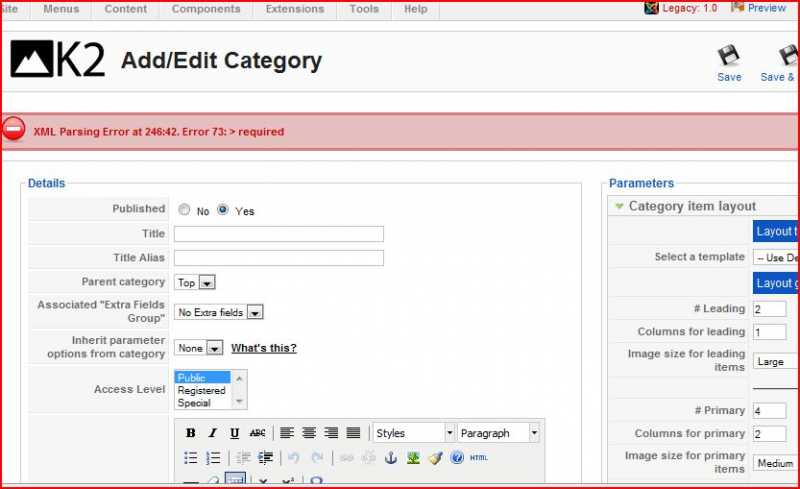Image resolution: width=800 pixels, height=489 pixels.
Task: Click the outdent icon
Action: [243, 457]
